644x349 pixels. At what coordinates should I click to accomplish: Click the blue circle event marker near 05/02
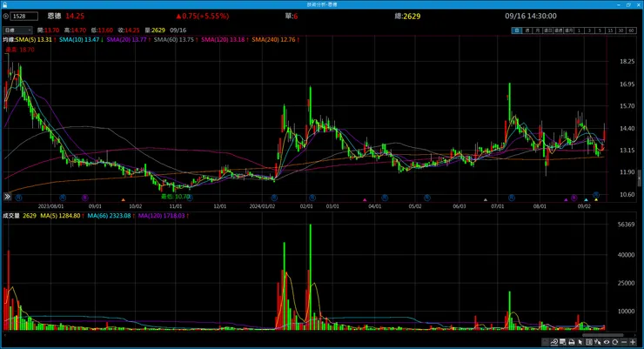427,198
